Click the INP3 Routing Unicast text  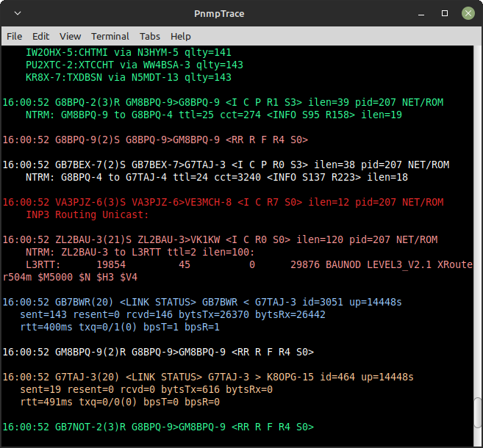click(x=87, y=214)
